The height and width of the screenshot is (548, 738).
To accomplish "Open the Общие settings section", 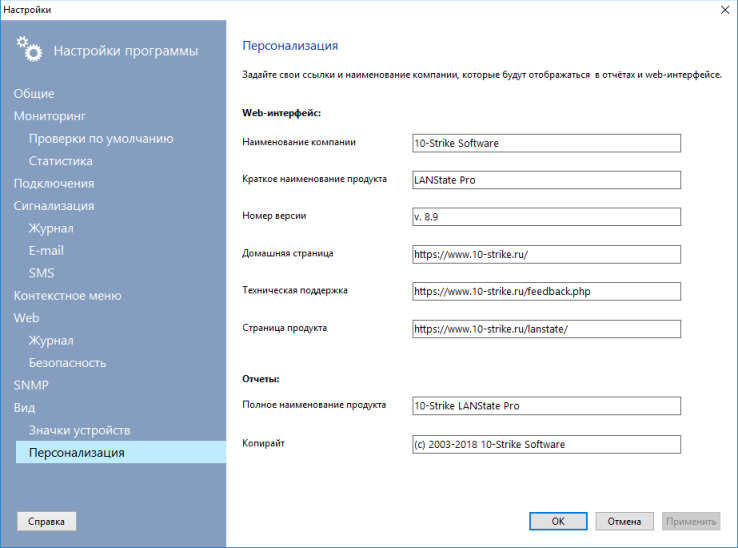I will tap(34, 94).
